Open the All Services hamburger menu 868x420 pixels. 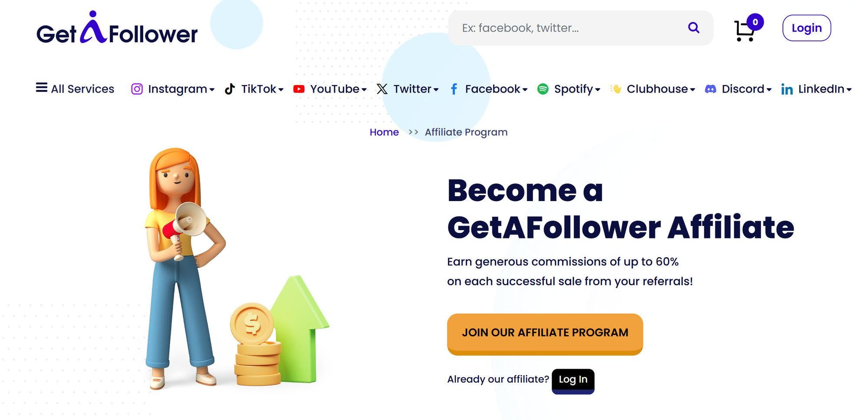pos(42,88)
